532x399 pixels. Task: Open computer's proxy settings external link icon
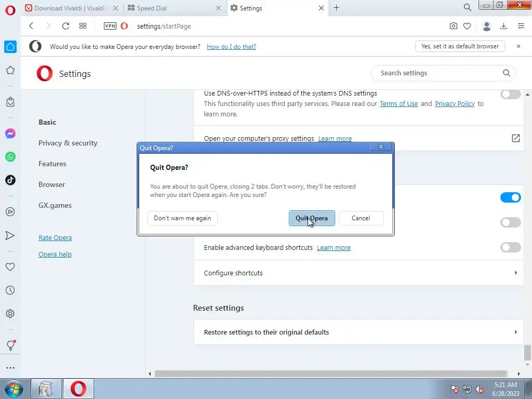point(516,138)
